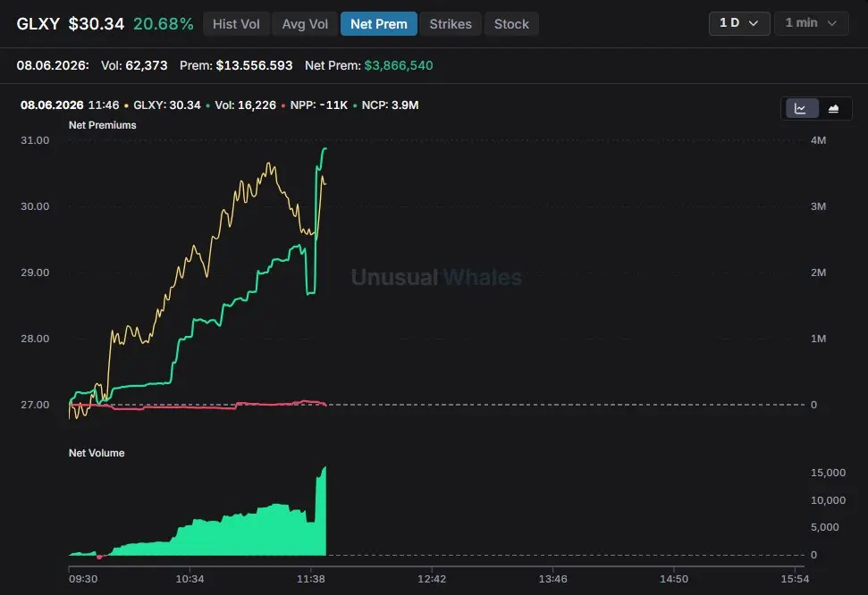The height and width of the screenshot is (595, 868).
Task: Click the Vol 16,226 legend entry
Action: point(245,105)
